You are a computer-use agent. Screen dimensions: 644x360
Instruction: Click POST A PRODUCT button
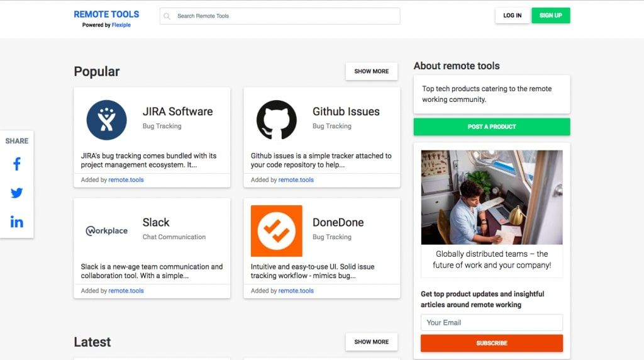tap(492, 127)
